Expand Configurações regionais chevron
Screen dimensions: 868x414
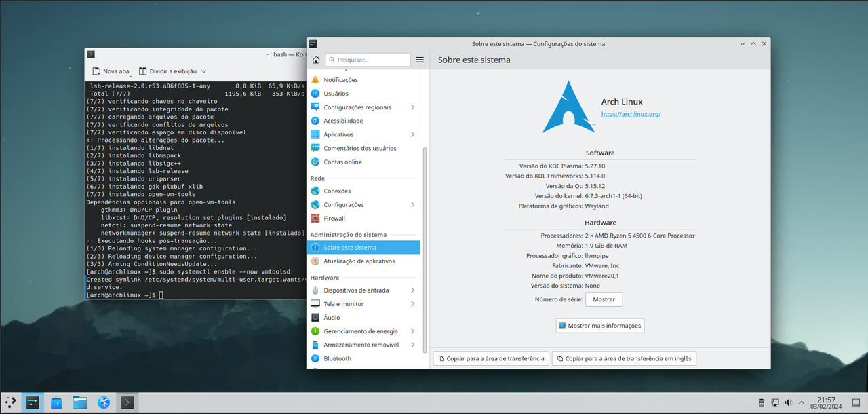(412, 107)
